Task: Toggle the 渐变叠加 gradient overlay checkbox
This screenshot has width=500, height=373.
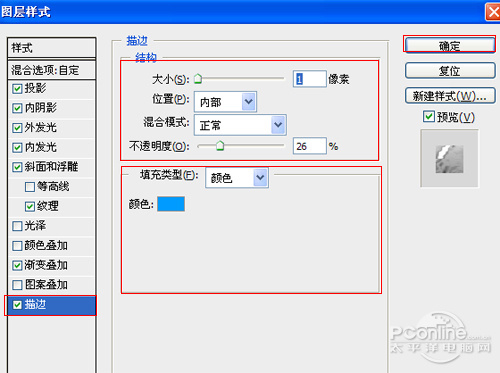Action: (x=17, y=266)
